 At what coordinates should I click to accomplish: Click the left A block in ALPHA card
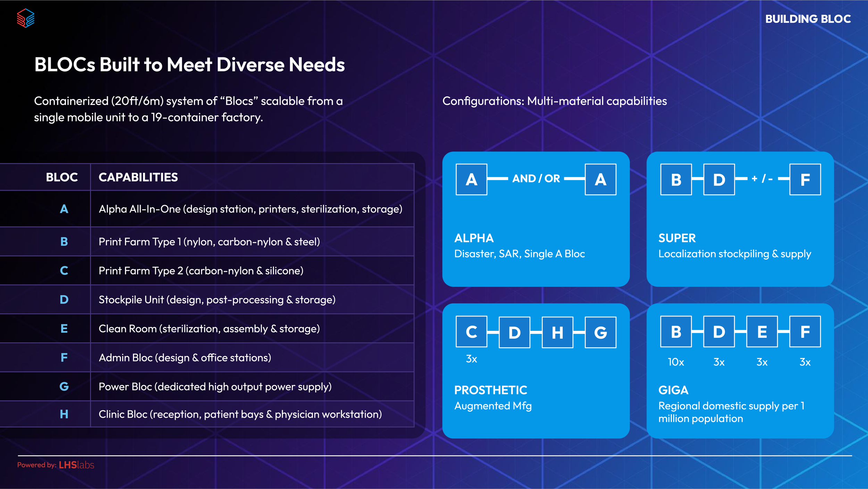click(471, 179)
